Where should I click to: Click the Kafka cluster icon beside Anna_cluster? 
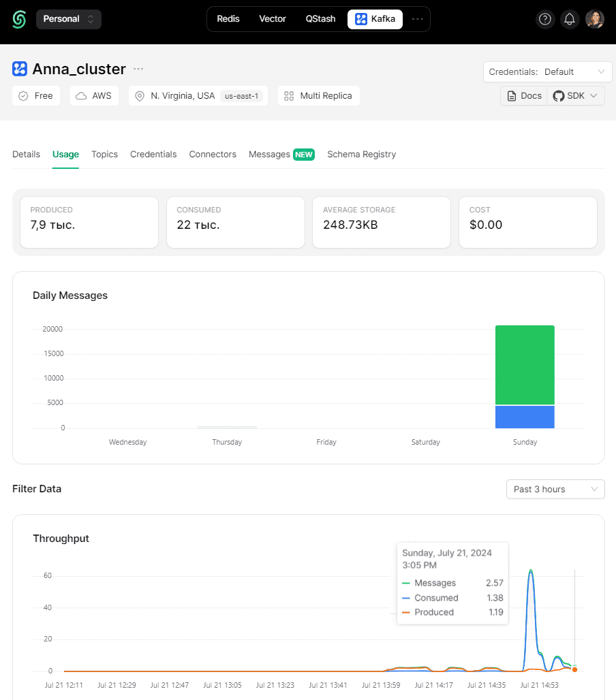[x=20, y=69]
